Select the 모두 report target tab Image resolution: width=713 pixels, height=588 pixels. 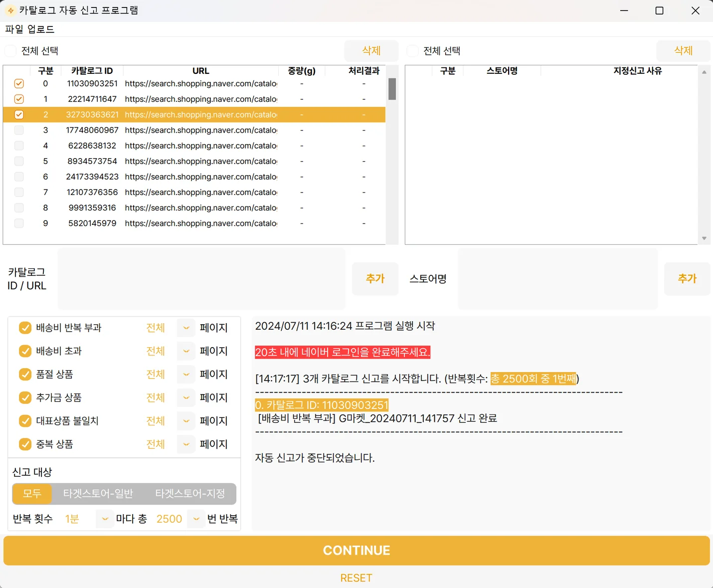coord(32,494)
